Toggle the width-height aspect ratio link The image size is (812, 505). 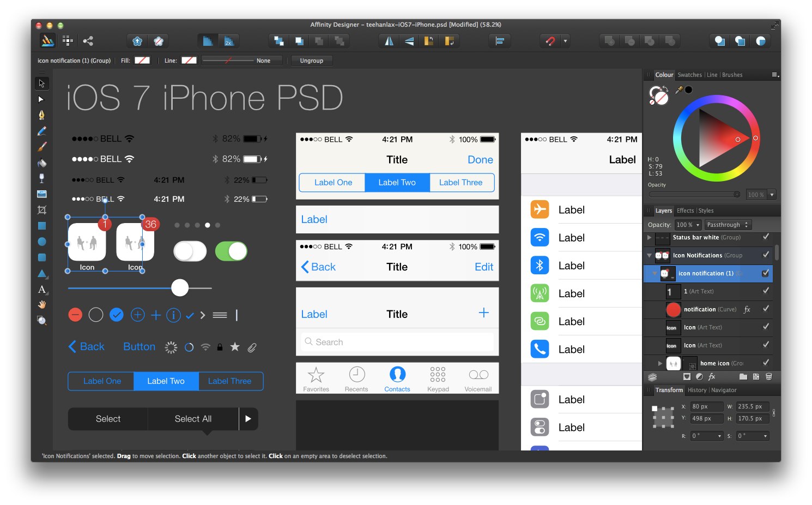pos(774,413)
